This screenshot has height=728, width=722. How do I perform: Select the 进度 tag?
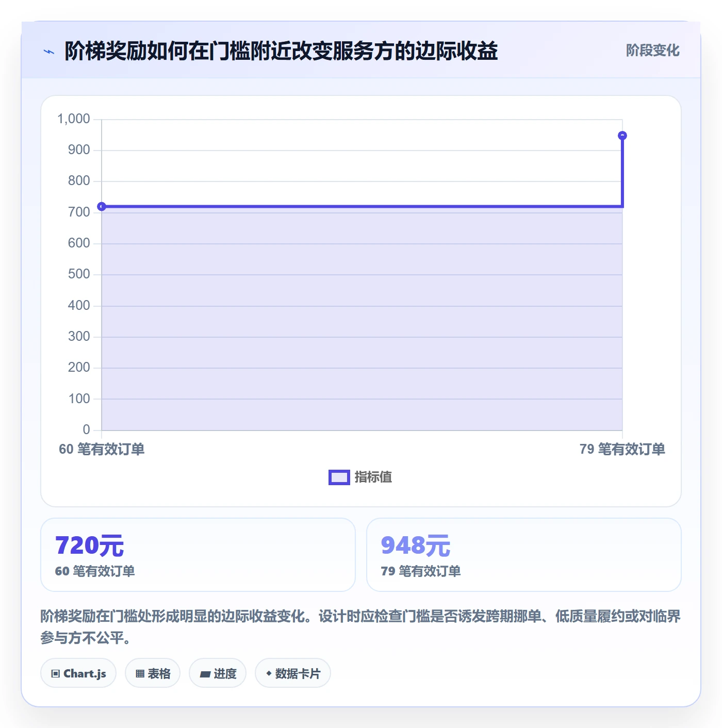tap(218, 673)
